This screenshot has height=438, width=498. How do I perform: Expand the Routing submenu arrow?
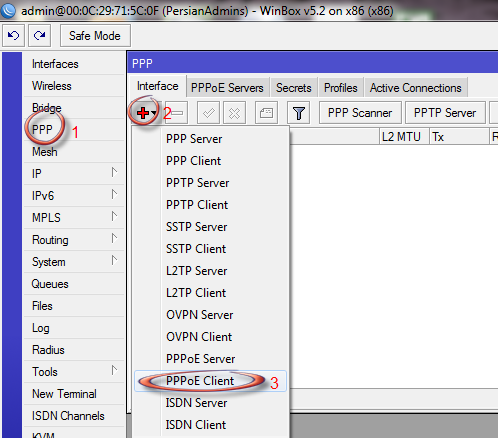(114, 239)
